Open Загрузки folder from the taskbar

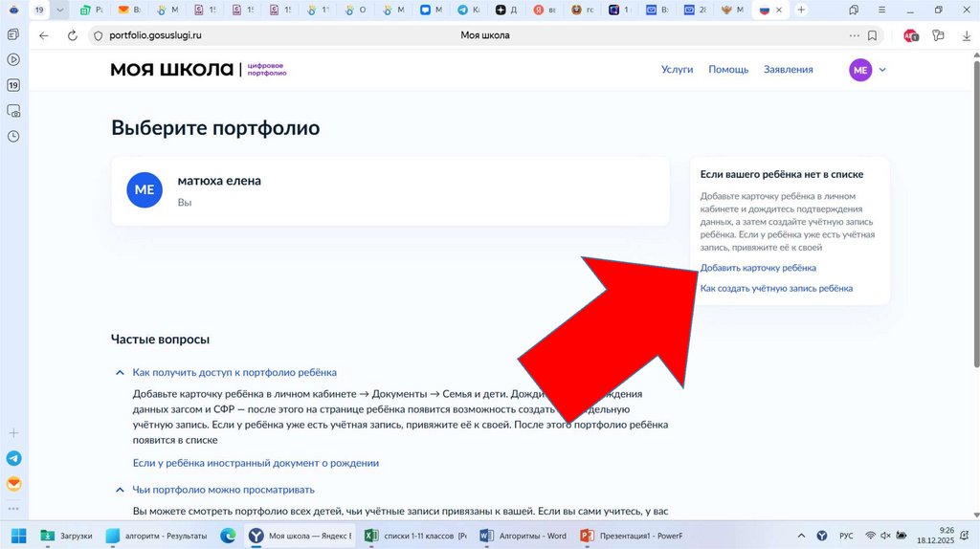(66, 536)
